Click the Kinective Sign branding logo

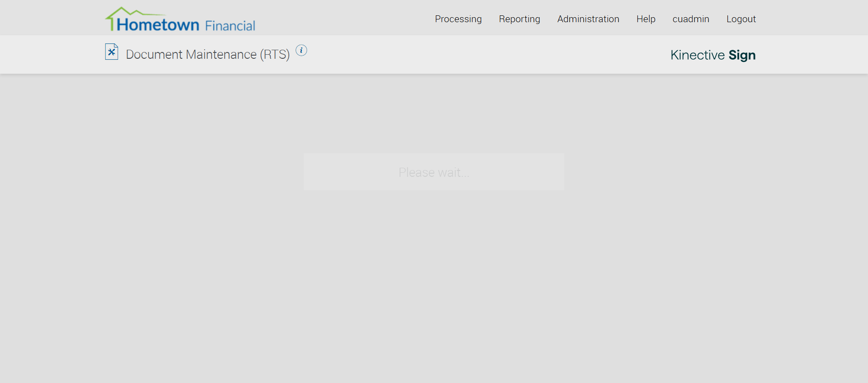point(713,55)
